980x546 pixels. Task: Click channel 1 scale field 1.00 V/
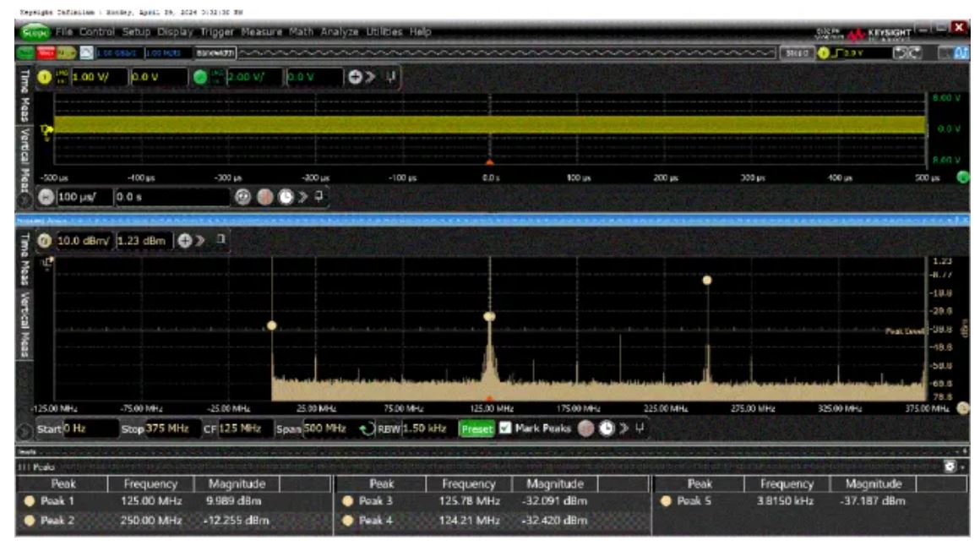(x=99, y=77)
